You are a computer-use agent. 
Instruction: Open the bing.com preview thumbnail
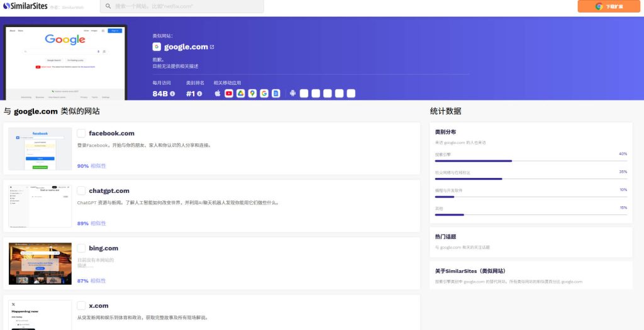click(40, 263)
